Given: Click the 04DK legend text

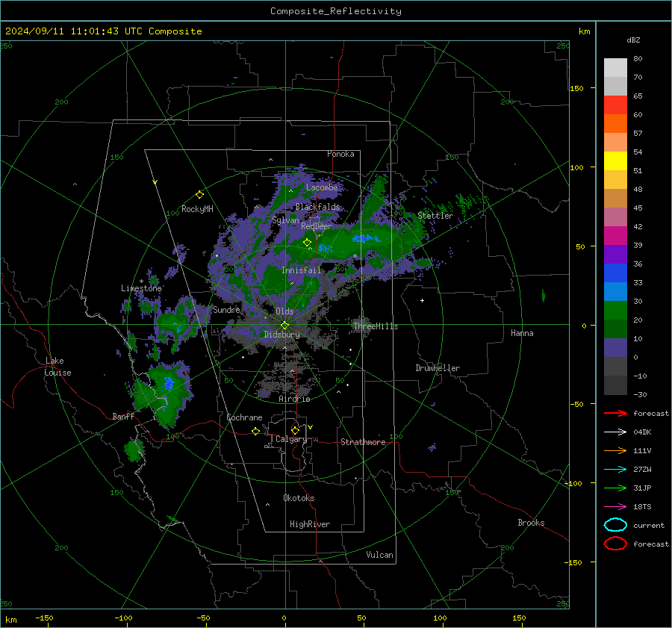Looking at the screenshot, I should [x=642, y=432].
